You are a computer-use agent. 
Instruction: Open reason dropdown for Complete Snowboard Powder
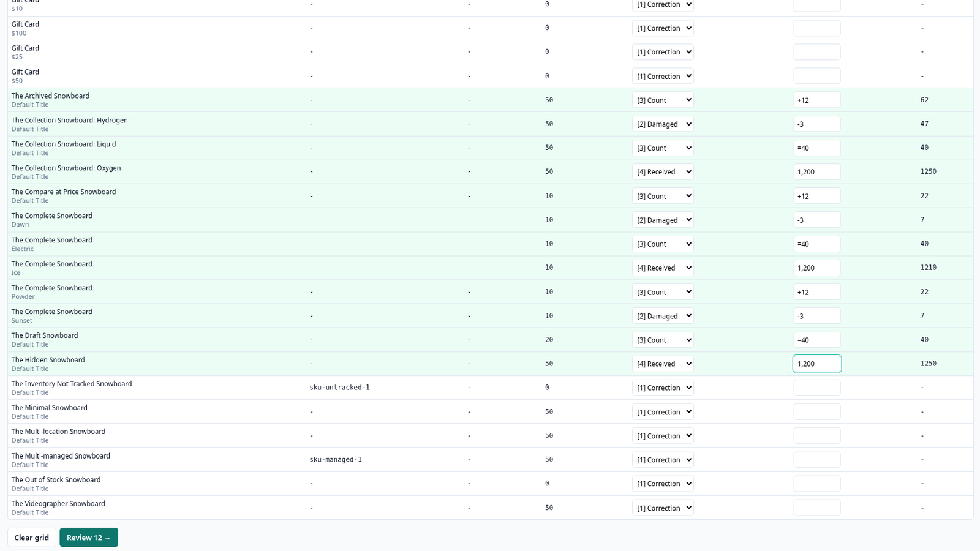coord(663,292)
